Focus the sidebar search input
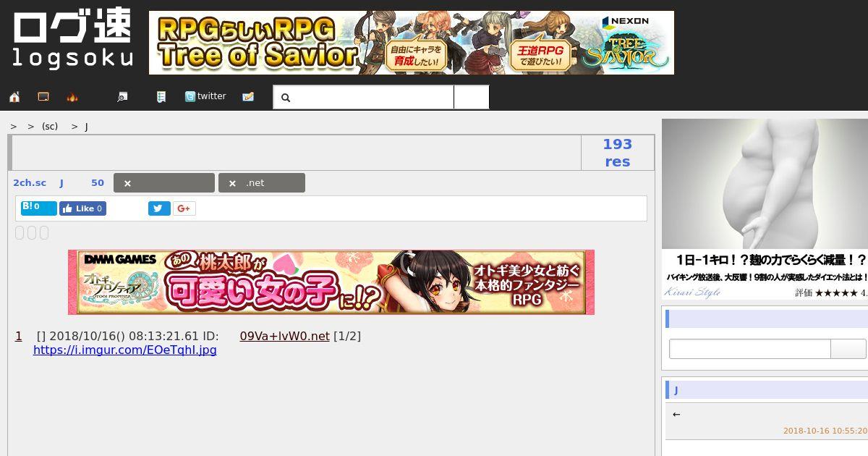 coord(750,349)
